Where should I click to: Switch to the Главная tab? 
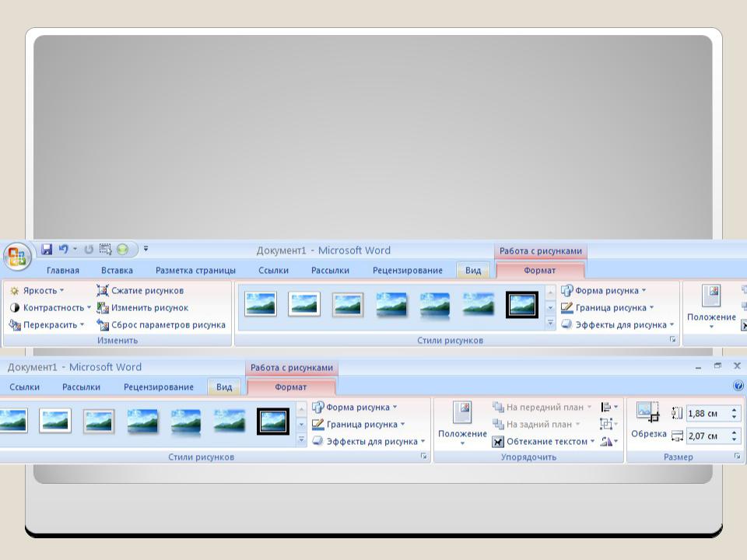click(63, 271)
